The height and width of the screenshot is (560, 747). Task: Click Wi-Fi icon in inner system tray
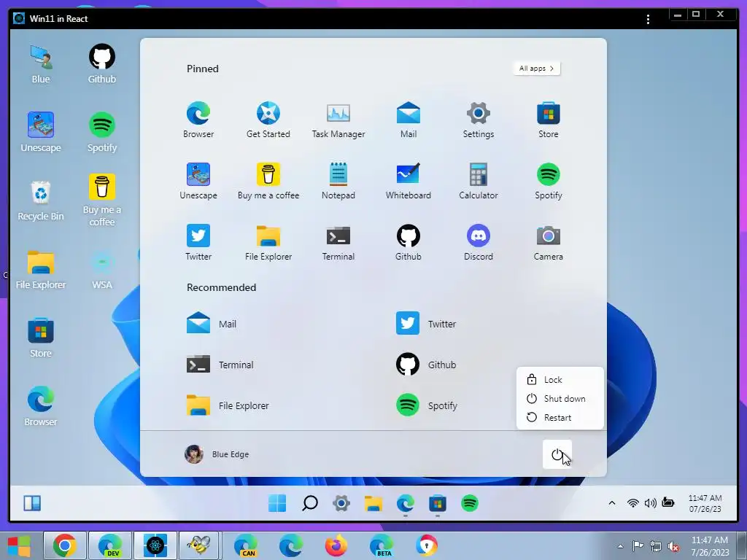point(632,503)
